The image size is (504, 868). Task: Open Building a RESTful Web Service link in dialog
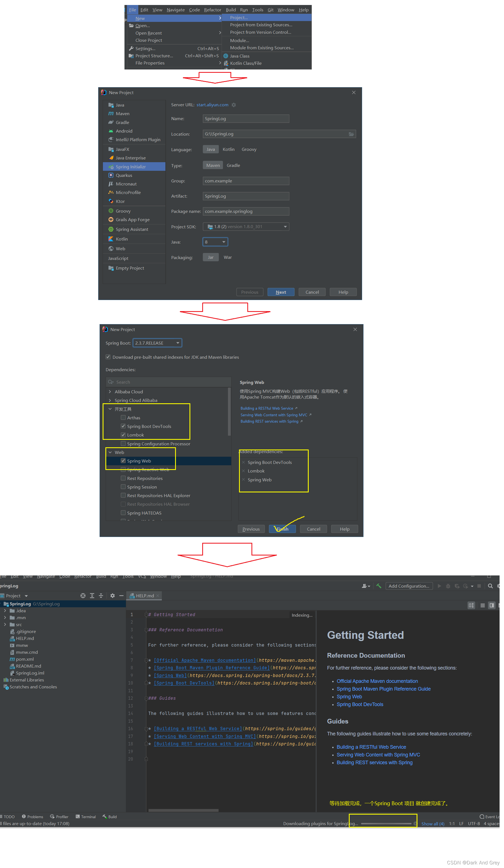(267, 409)
